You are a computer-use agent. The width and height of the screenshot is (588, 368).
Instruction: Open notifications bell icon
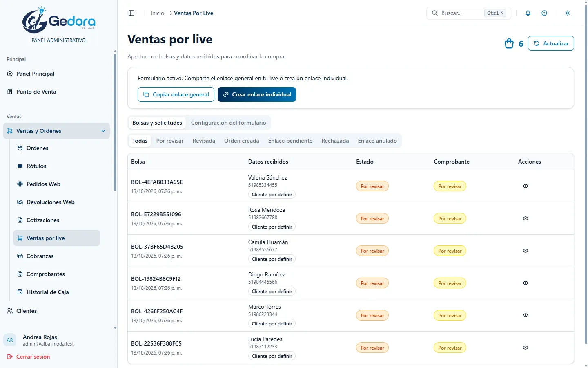click(528, 13)
